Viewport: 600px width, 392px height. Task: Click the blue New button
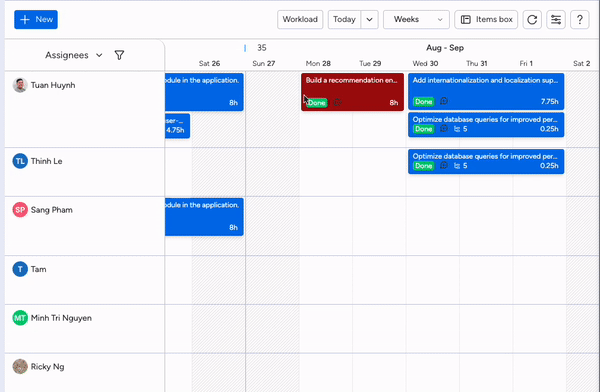tap(36, 20)
